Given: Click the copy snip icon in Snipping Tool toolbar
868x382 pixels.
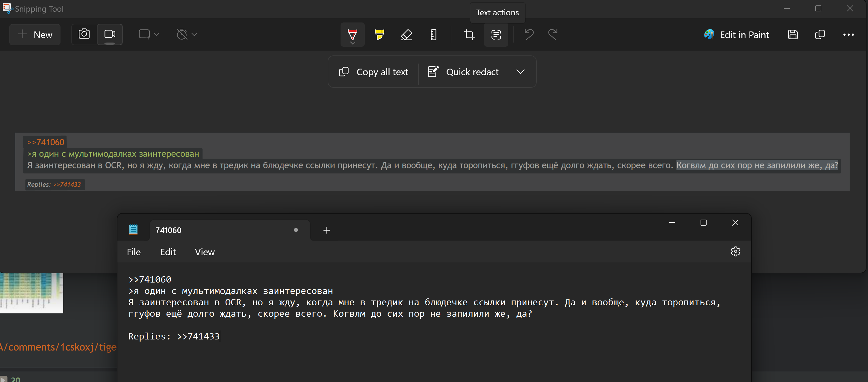Looking at the screenshot, I should point(819,34).
